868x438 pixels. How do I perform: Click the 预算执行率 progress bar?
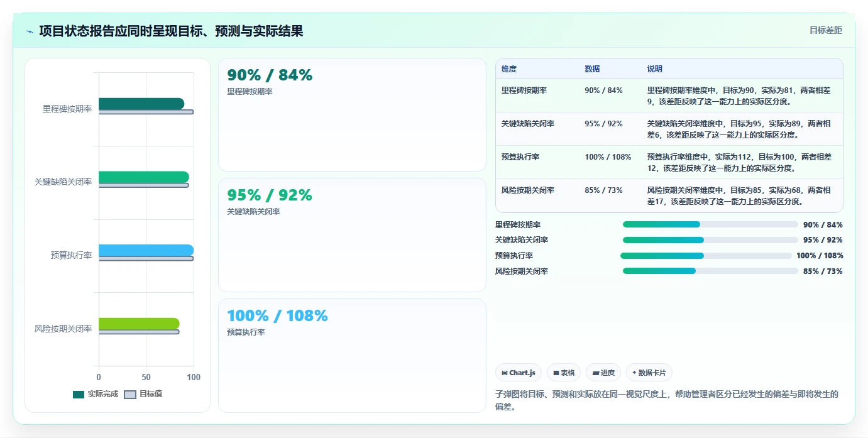(x=706, y=256)
